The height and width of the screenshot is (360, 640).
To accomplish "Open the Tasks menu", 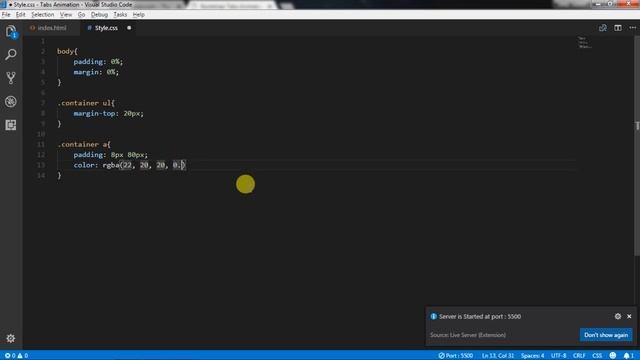I will [x=120, y=15].
